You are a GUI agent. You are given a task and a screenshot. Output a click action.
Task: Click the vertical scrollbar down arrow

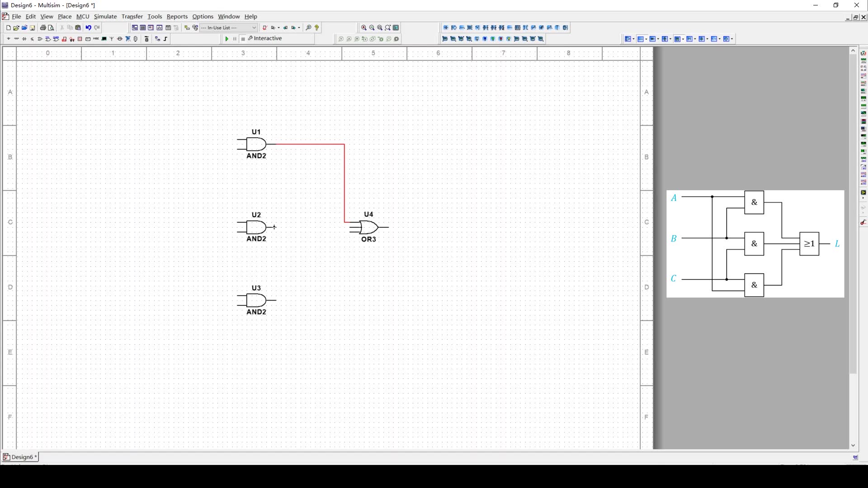(853, 445)
